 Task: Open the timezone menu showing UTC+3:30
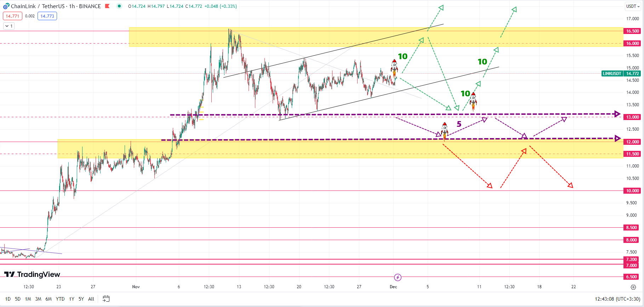617,299
